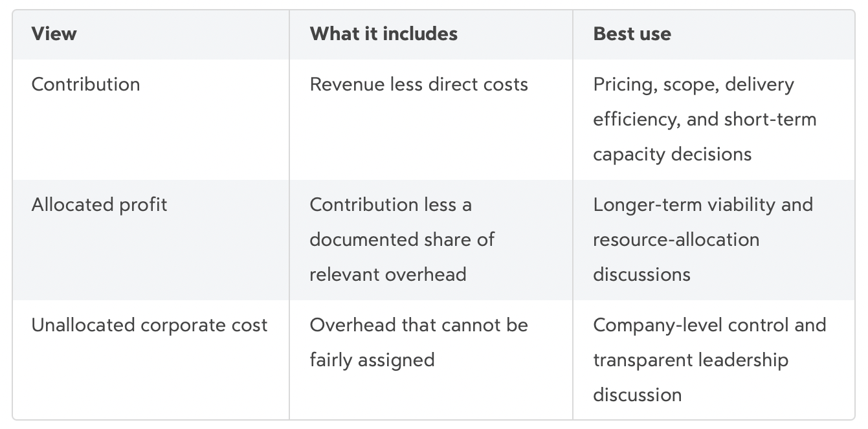
Task: Click "Company-level control and" text
Action: 709,325
